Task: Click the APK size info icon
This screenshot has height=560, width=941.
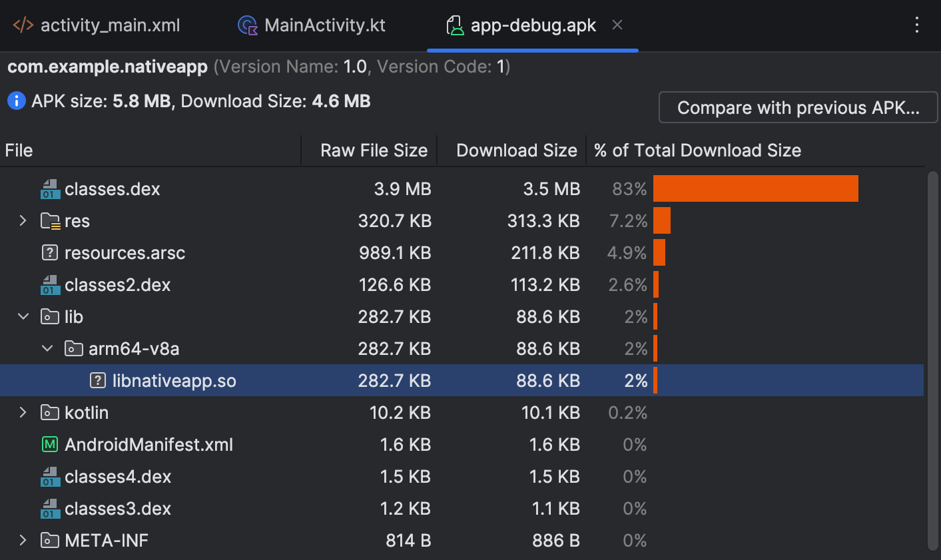Action: click(16, 101)
